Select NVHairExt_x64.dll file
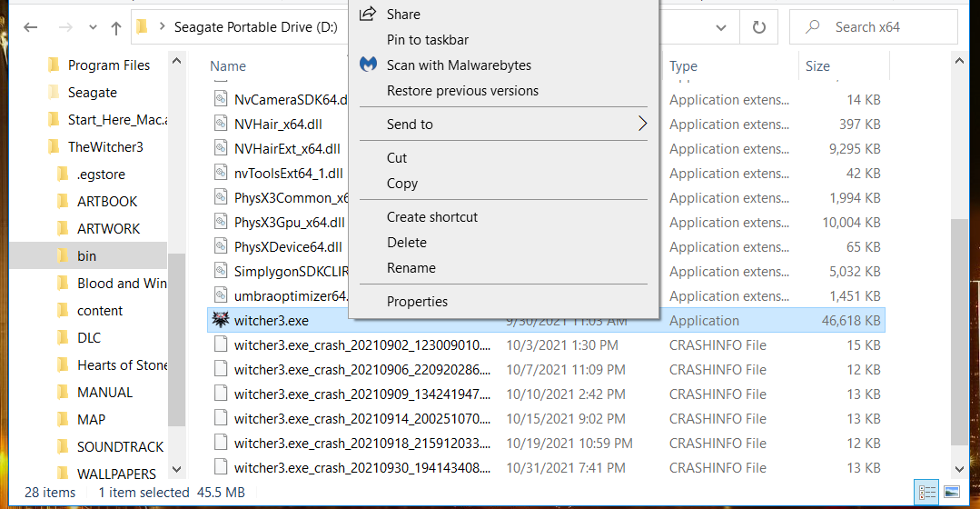The width and height of the screenshot is (980, 509). click(x=287, y=149)
